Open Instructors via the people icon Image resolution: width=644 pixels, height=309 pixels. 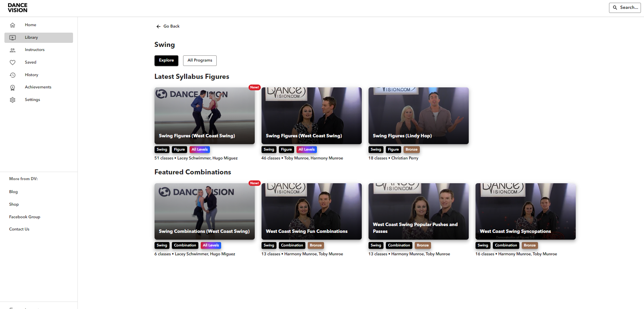(x=13, y=50)
